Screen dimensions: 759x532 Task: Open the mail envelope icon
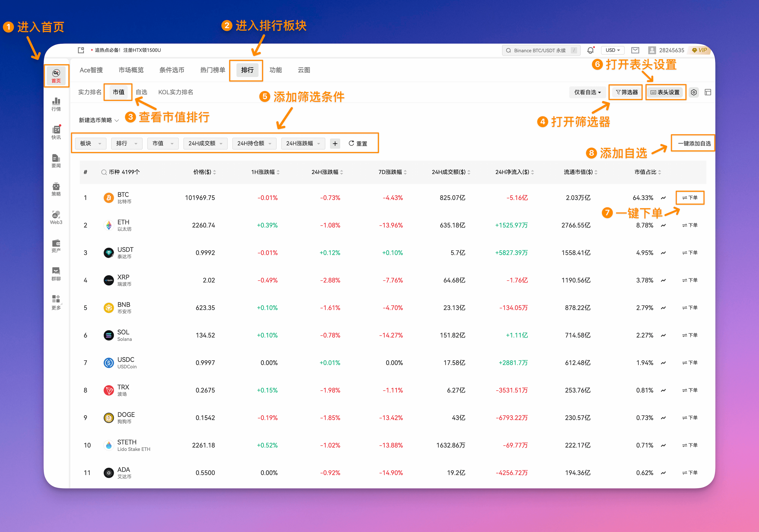635,50
